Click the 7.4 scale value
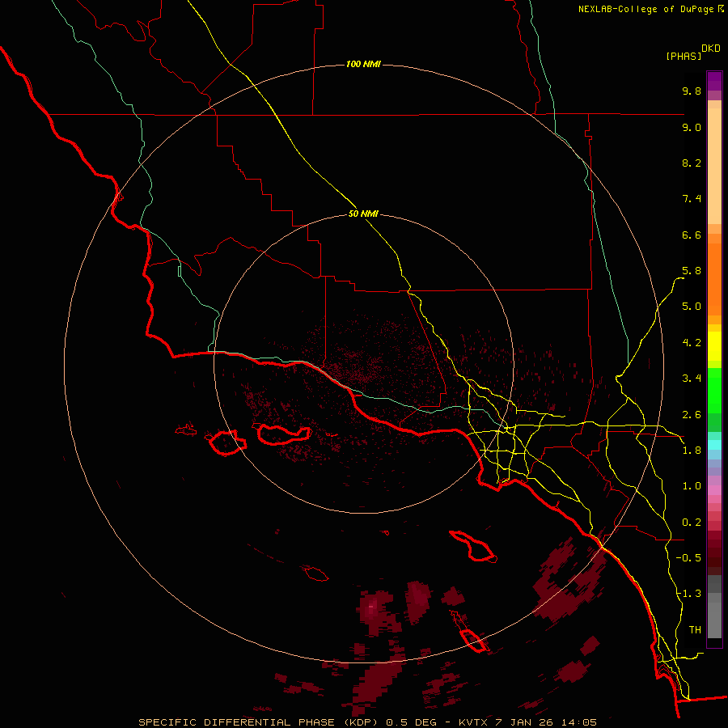 [x=692, y=199]
